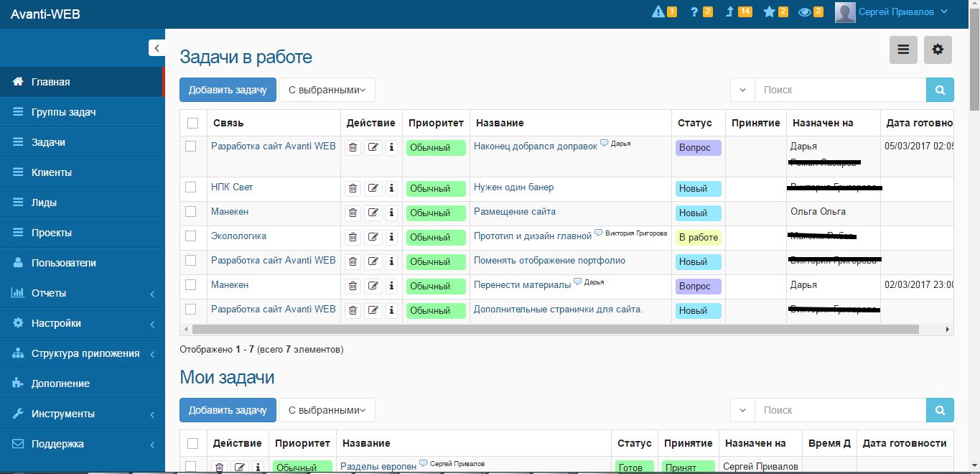Click the gear settings button above table
Image resolution: width=980 pixels, height=474 pixels.
coord(938,50)
